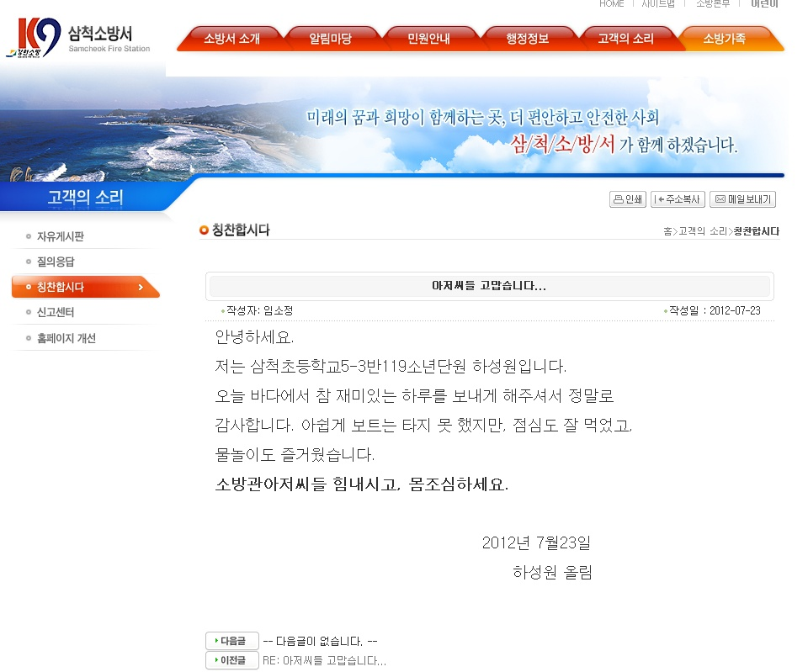Go to HOME via top link
Screen dimensions: 808x672
tap(611, 4)
